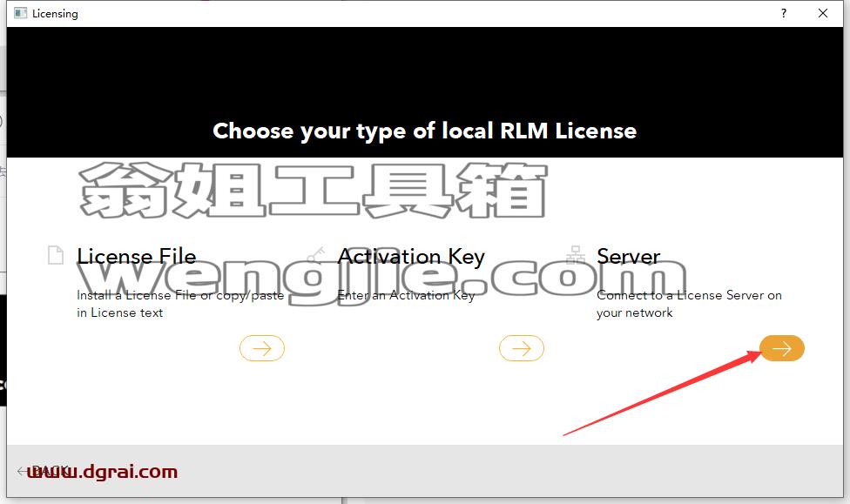This screenshot has width=850, height=504.
Task: Click the Licensing window icon in title bar
Action: click(21, 13)
